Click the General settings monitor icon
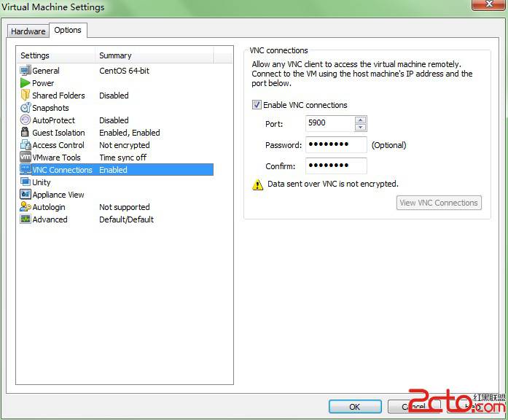This screenshot has height=420, width=508. [26, 70]
